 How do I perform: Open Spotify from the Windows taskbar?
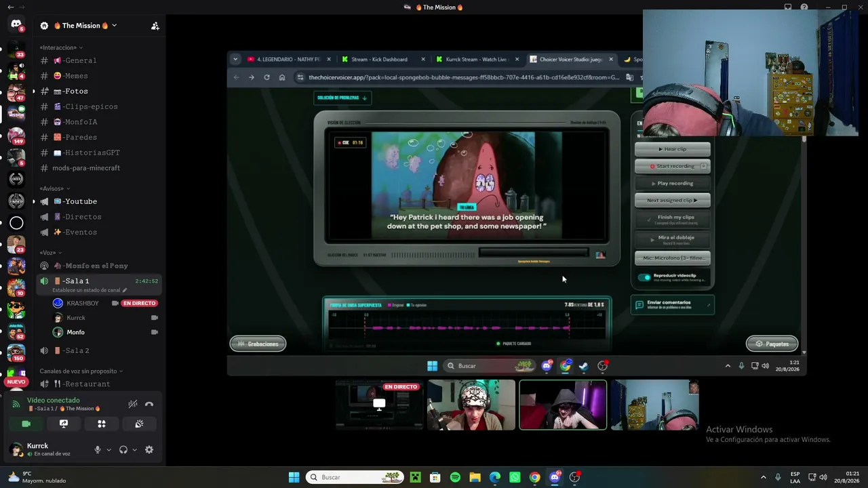point(455,477)
